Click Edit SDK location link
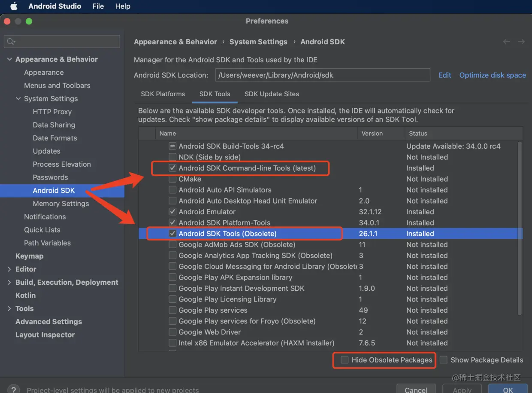532x393 pixels. click(444, 75)
